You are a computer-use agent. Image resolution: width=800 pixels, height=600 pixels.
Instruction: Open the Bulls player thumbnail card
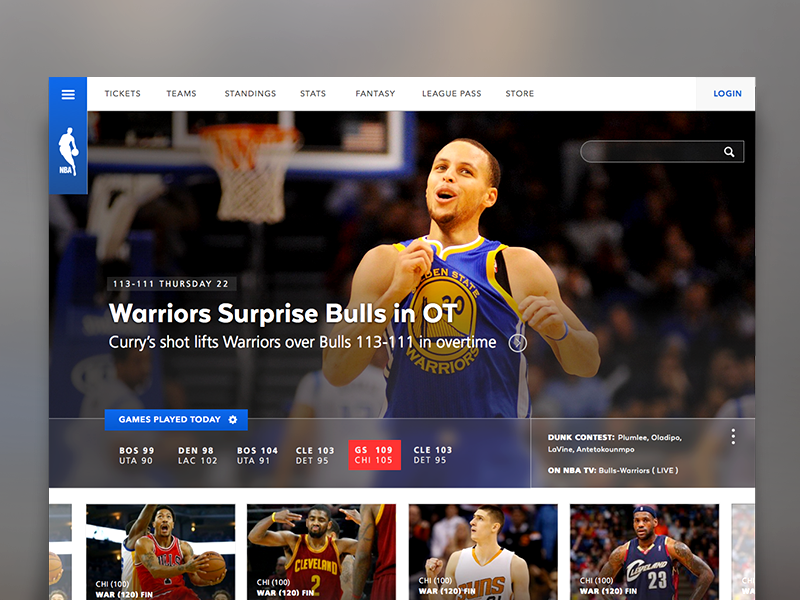point(161,552)
